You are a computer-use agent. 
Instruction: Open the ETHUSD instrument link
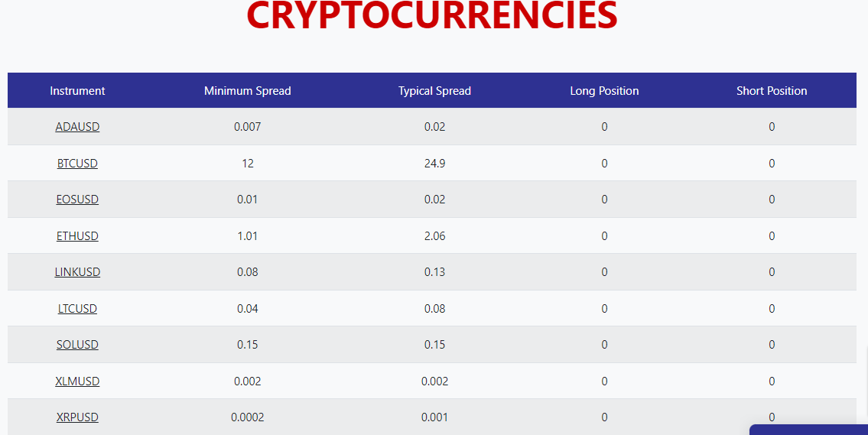(x=77, y=235)
